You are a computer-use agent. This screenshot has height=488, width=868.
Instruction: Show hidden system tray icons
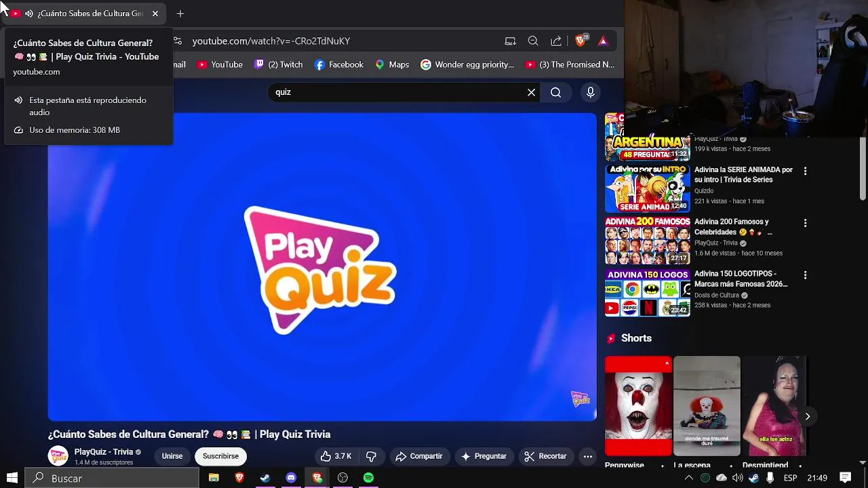(x=689, y=478)
